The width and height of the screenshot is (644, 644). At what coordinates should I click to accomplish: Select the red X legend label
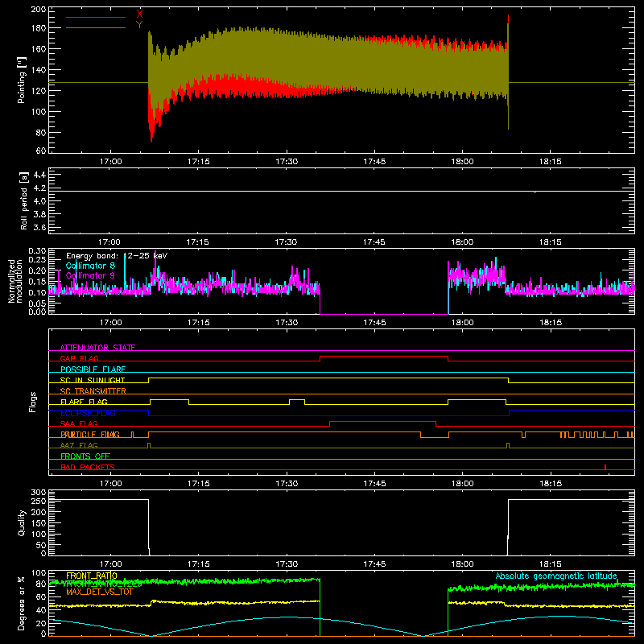tap(139, 14)
